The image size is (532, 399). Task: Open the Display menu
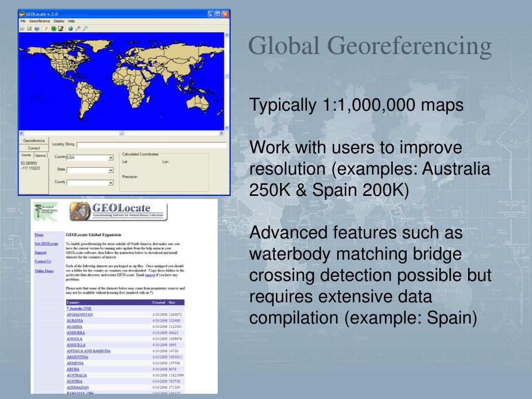tap(59, 21)
